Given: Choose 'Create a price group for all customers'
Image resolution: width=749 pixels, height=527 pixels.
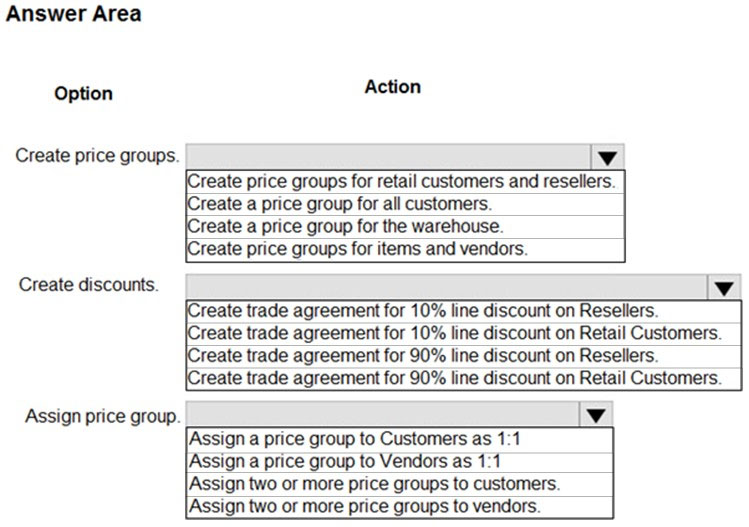Looking at the screenshot, I should pos(405,204).
